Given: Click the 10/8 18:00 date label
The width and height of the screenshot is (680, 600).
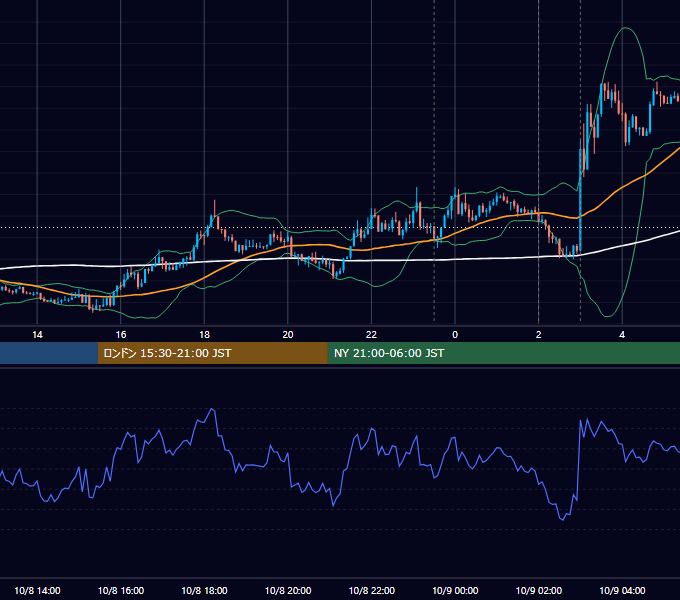Looking at the screenshot, I should (204, 590).
